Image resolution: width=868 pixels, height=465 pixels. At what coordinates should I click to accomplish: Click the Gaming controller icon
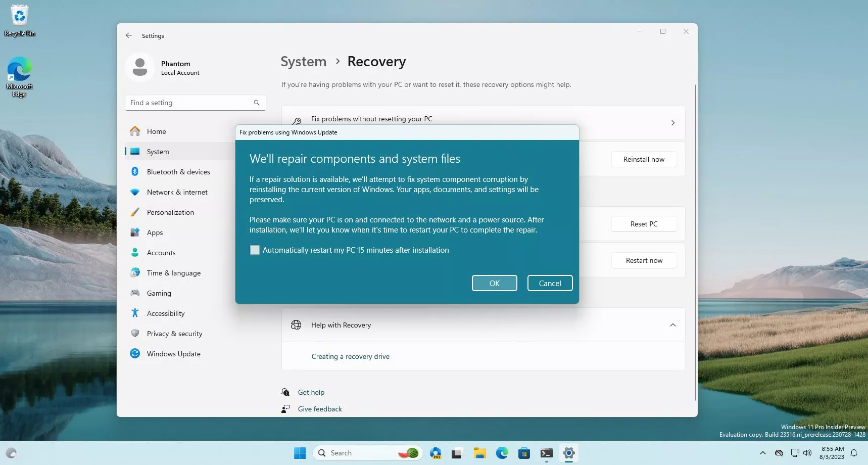(x=135, y=293)
